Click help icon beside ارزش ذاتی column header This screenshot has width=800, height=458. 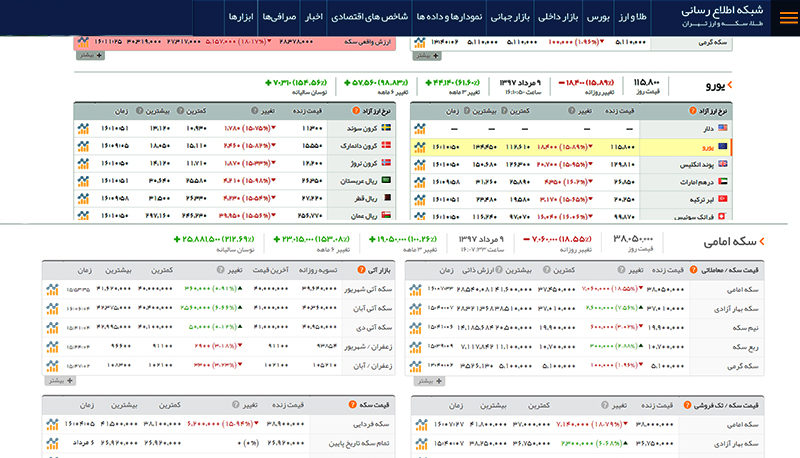[x=499, y=270]
